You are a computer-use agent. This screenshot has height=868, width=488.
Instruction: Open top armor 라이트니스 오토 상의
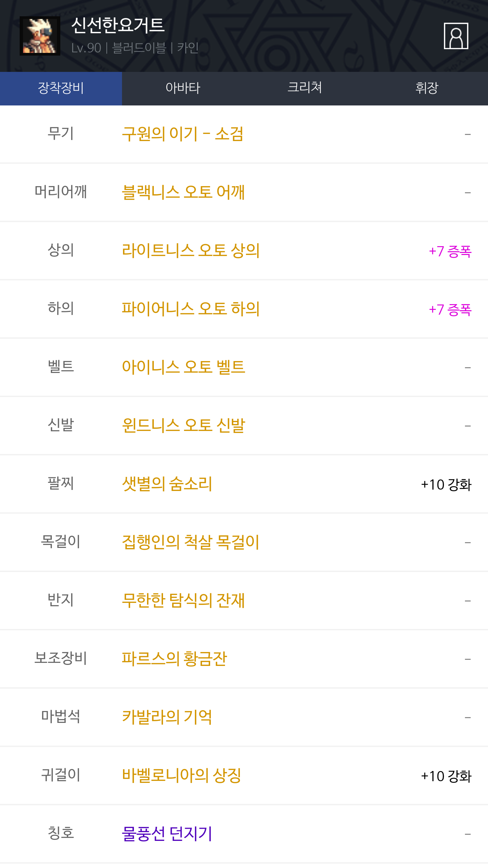click(191, 251)
